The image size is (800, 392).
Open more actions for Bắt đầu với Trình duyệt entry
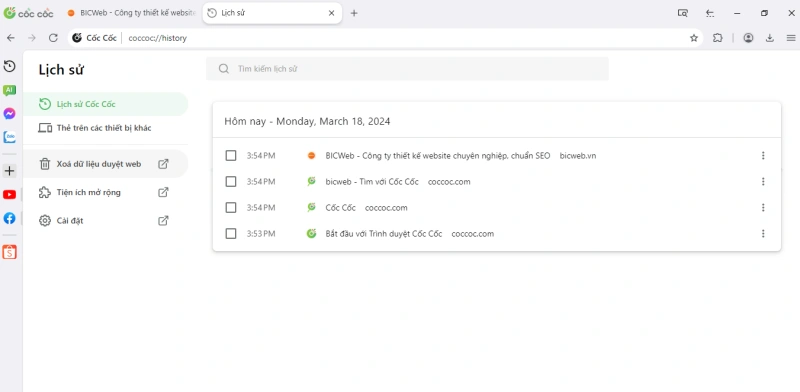(x=763, y=233)
